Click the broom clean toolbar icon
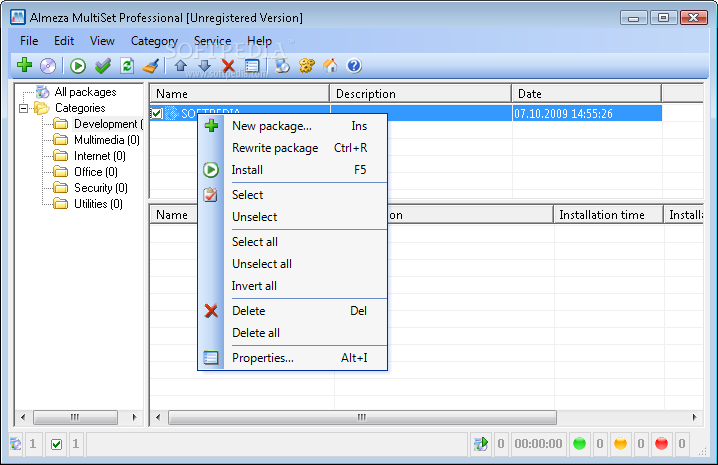Viewport: 718px width, 465px height. pyautogui.click(x=151, y=66)
